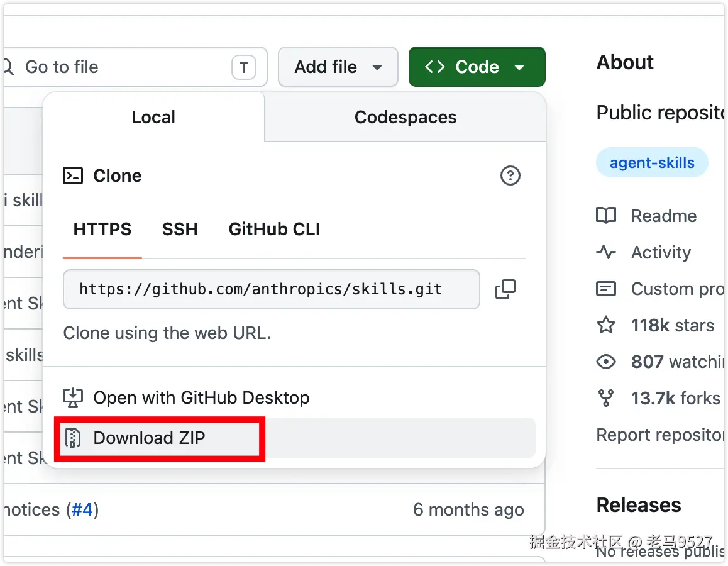Open the Custom properties link
Screen dimensions: 728x566
[x=678, y=289]
